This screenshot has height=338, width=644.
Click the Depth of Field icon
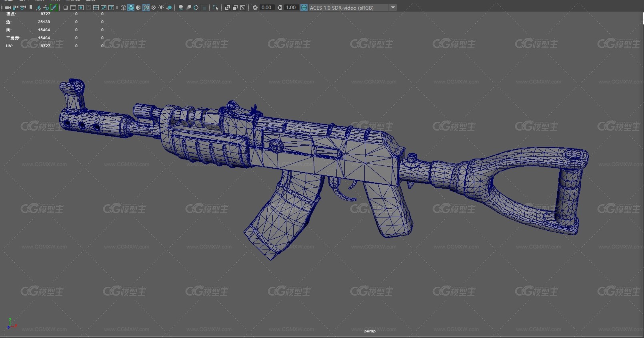pos(204,8)
